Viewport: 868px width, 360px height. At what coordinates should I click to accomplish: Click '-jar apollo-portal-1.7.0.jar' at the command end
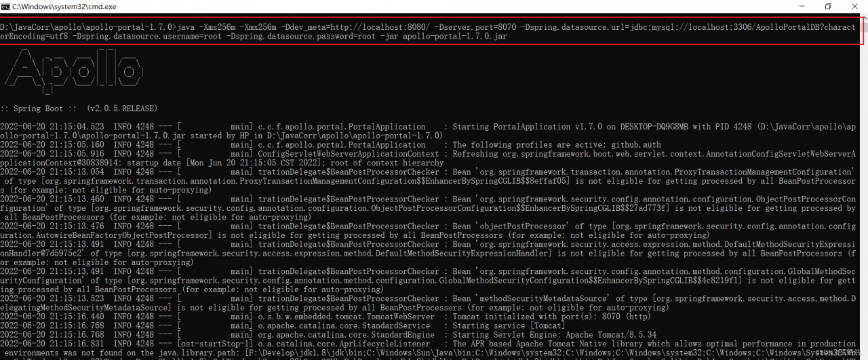443,36
